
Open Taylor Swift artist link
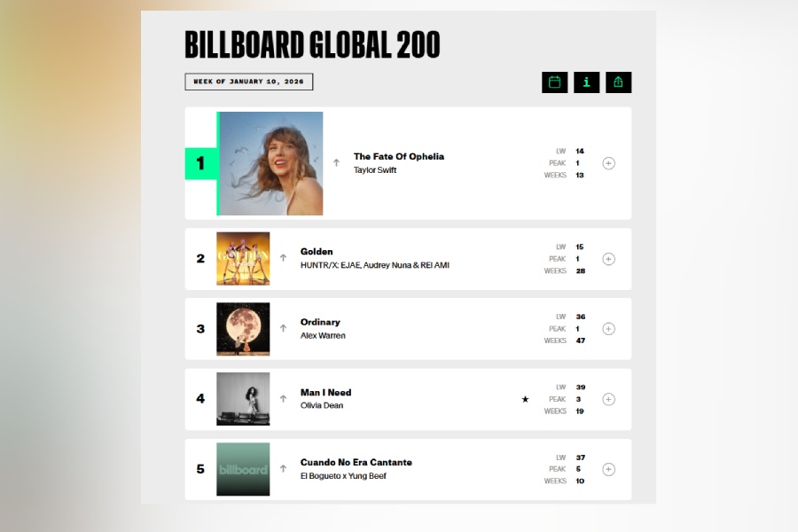pos(375,170)
